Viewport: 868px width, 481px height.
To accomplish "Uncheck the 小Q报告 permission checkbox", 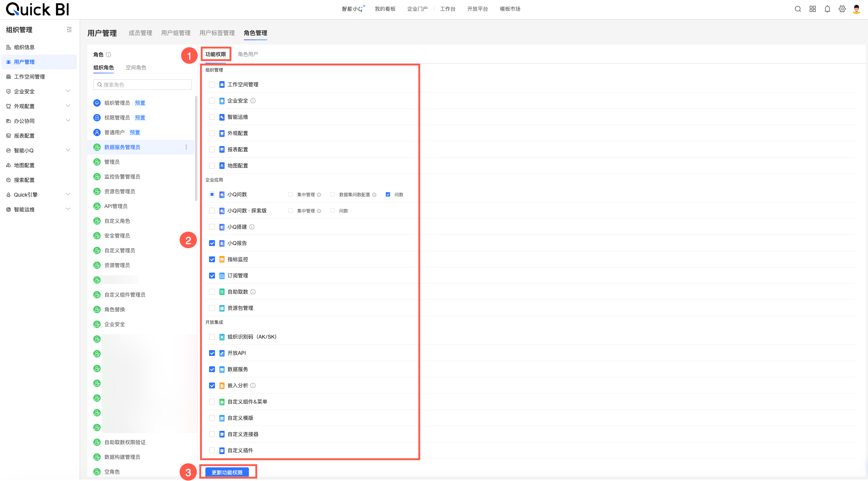I will [212, 243].
